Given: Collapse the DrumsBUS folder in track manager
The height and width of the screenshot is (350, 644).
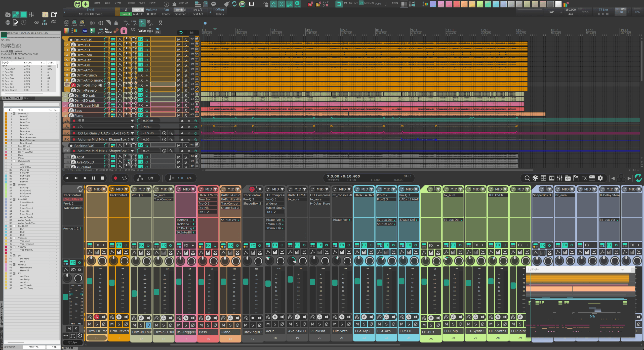Looking at the screenshot, I should 14,113.
